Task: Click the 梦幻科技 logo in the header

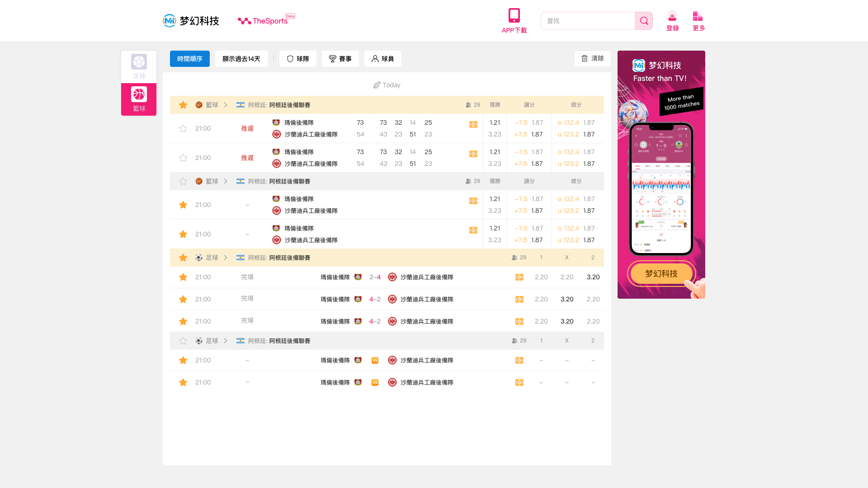Action: click(x=190, y=20)
